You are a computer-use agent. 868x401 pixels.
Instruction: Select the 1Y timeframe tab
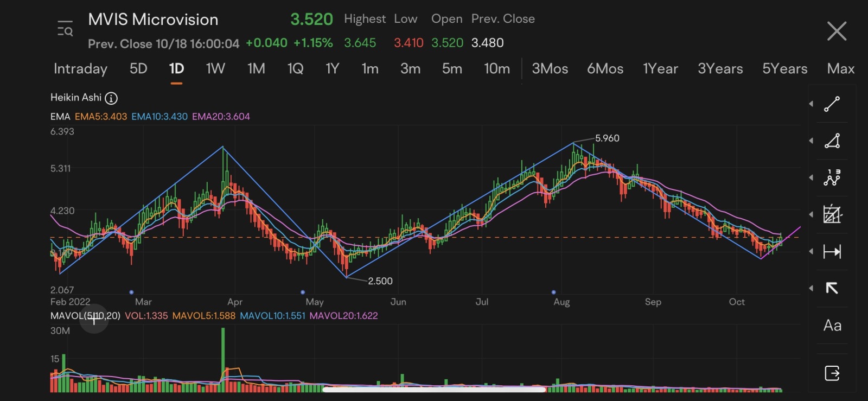332,68
